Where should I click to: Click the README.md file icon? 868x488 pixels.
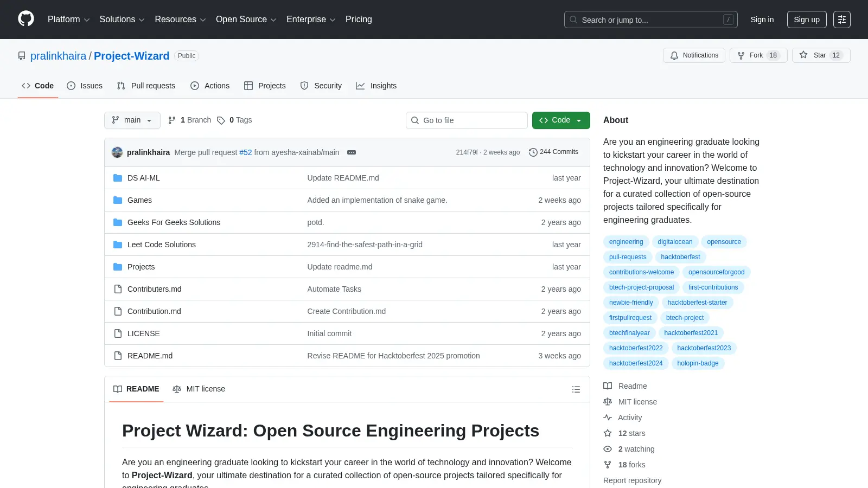(x=118, y=356)
